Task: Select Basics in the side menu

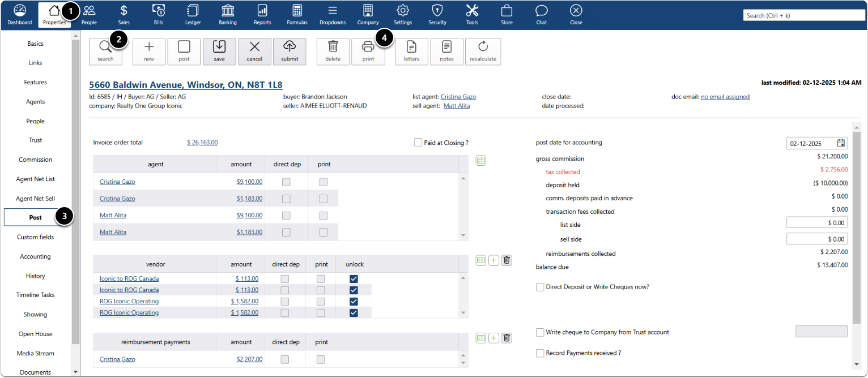Action: coord(36,44)
